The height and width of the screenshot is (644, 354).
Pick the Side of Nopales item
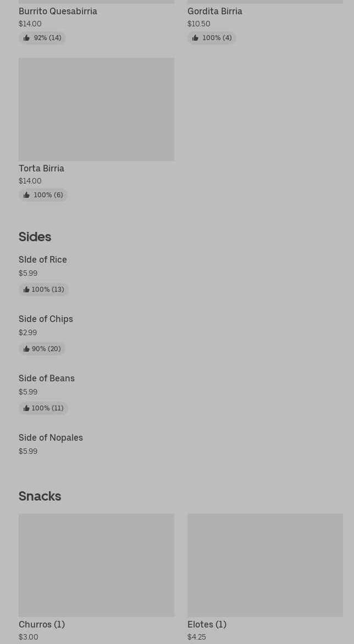51,437
